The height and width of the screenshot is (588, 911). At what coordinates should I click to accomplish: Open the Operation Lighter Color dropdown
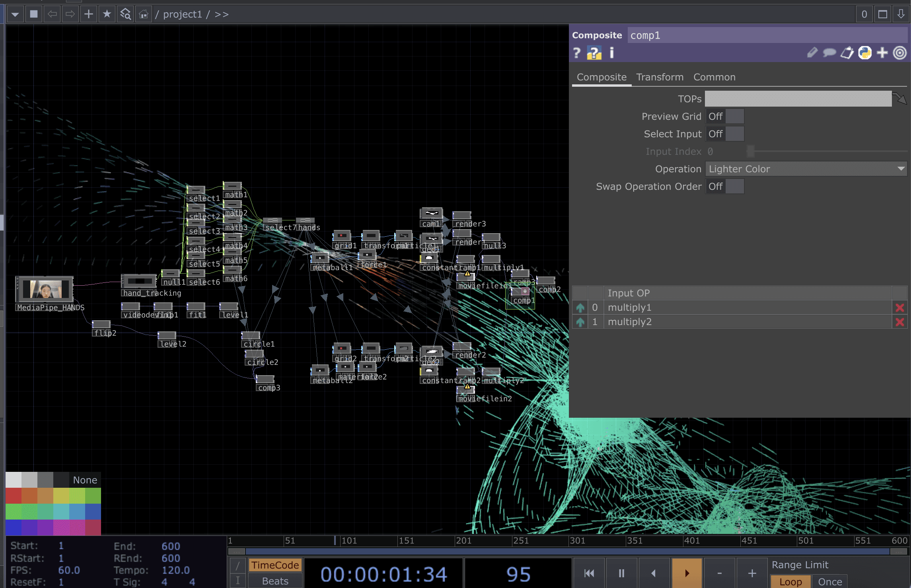[806, 169]
